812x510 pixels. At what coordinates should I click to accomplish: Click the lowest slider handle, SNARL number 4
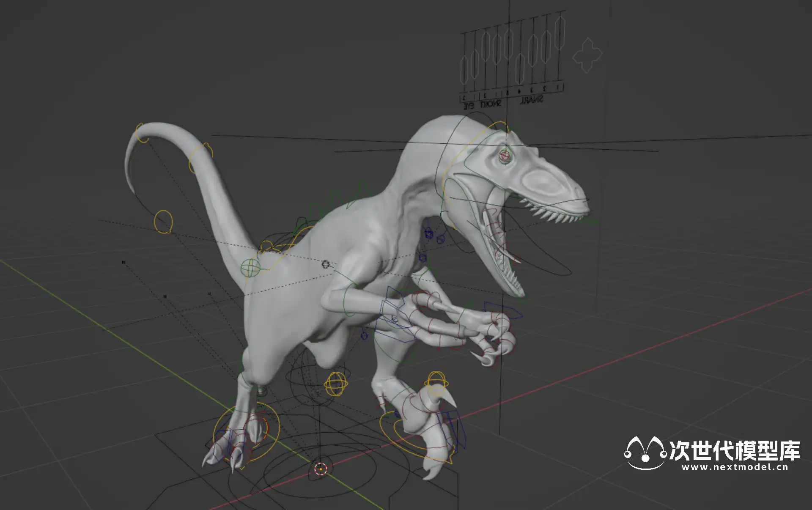(520, 69)
